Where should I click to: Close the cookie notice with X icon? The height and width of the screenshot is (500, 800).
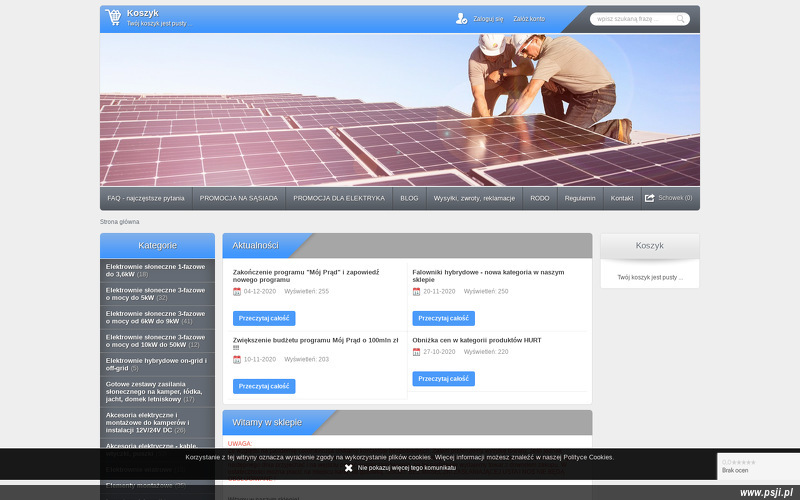348,468
